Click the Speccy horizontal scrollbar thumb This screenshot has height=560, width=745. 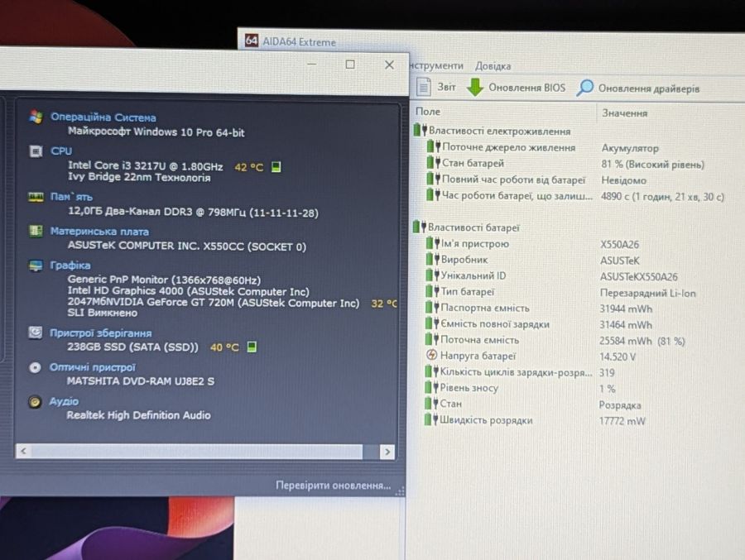pyautogui.click(x=197, y=452)
